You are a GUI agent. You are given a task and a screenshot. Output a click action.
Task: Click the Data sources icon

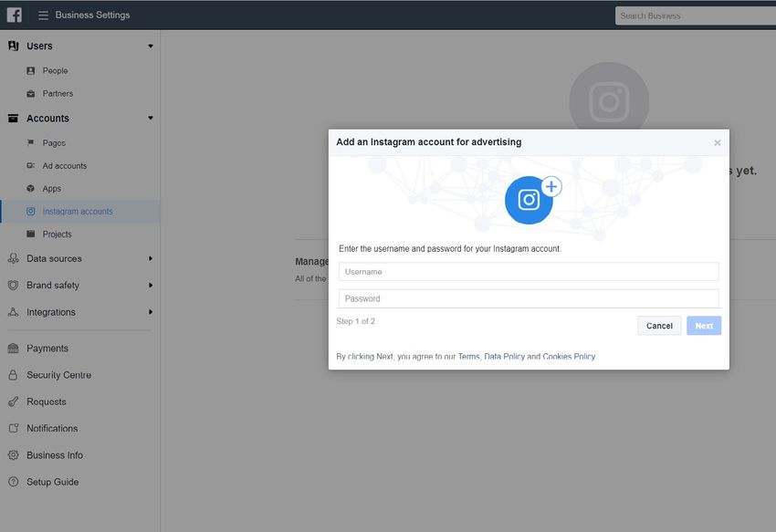point(14,258)
